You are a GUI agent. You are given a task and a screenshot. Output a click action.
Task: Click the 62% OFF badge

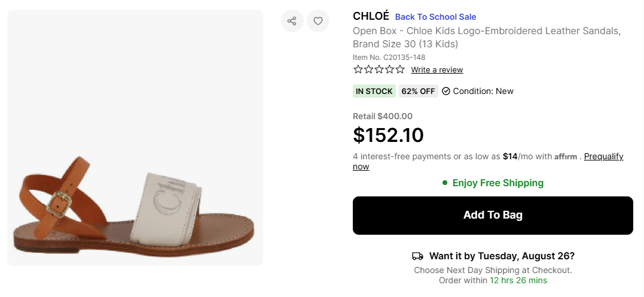coord(418,92)
